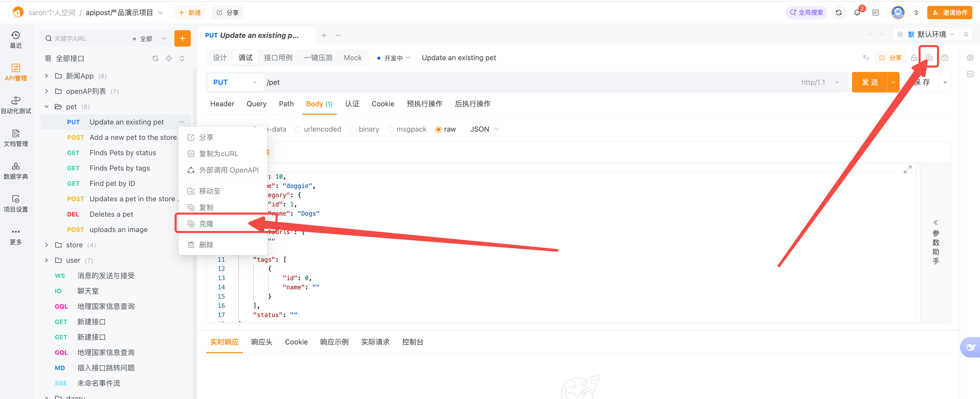Click the three-dot menu on Update an existing pet row

[182, 122]
